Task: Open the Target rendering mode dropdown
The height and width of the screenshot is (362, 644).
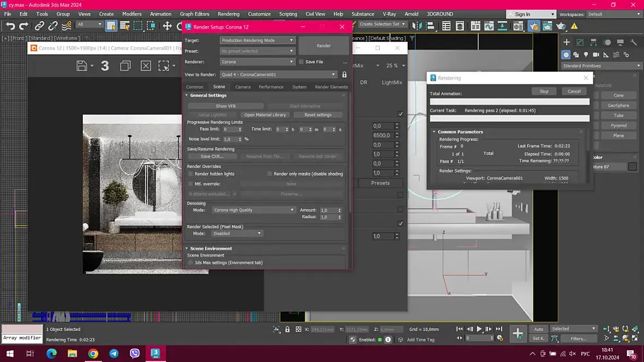Action: (257, 40)
